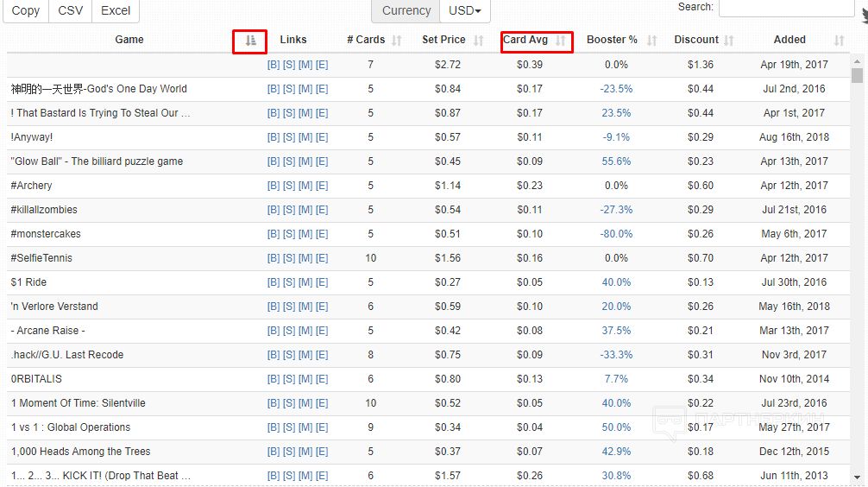Select the game title 0RBITALIS
This screenshot has width=868, height=487.
[x=36, y=379]
